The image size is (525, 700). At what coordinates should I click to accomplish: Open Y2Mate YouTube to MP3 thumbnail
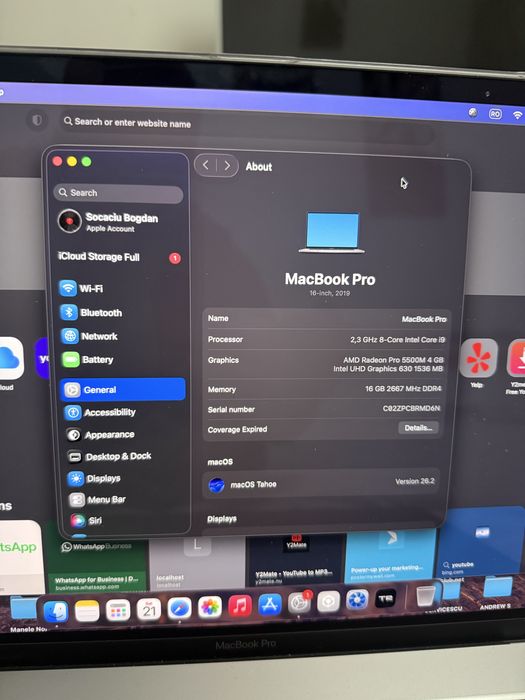click(x=295, y=560)
